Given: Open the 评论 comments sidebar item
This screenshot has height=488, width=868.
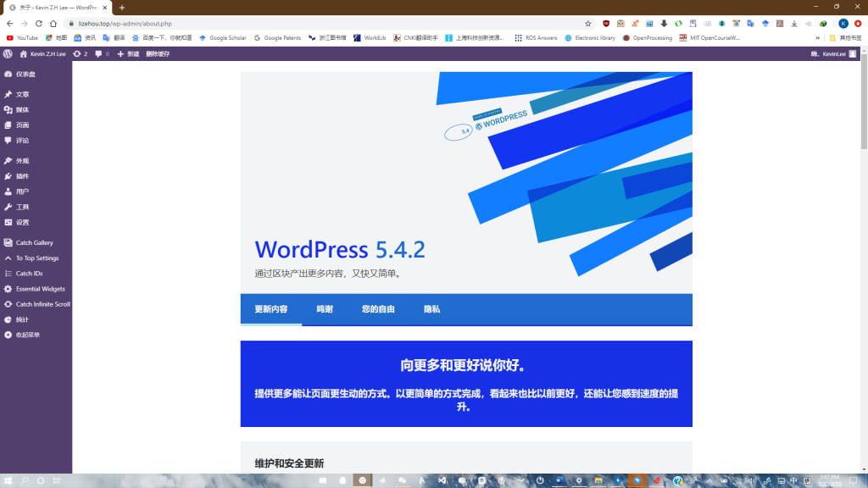Looking at the screenshot, I should click(36, 141).
